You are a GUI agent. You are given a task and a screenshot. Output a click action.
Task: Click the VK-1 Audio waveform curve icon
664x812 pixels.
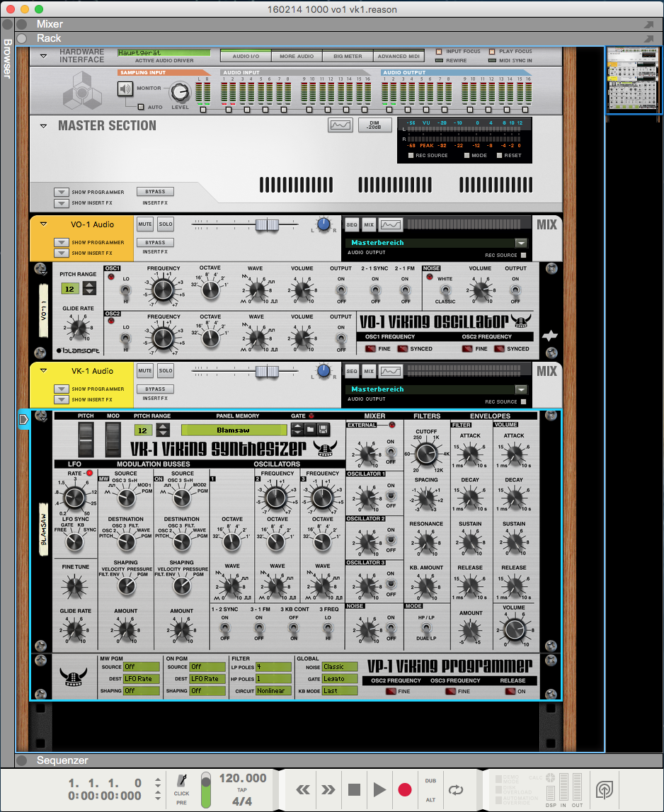click(x=391, y=371)
